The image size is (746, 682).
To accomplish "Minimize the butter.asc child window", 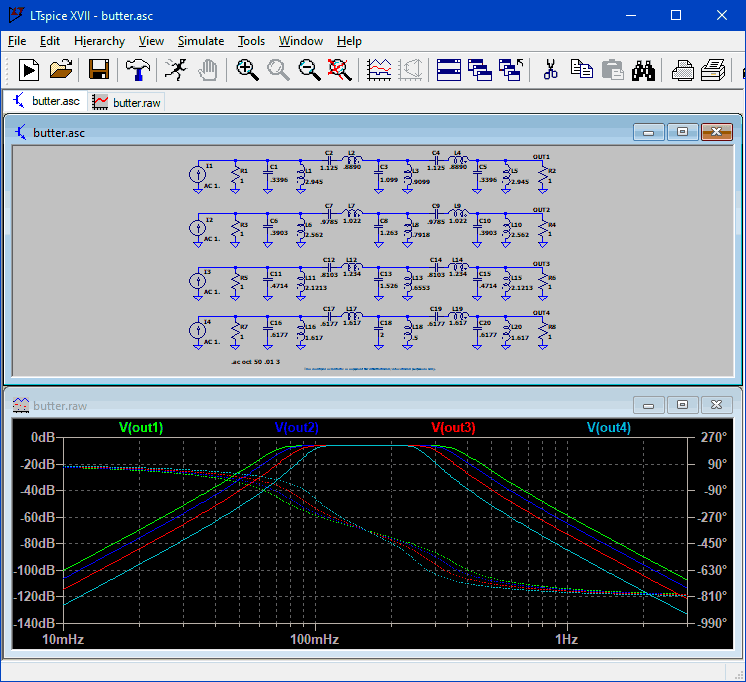I will pyautogui.click(x=648, y=132).
